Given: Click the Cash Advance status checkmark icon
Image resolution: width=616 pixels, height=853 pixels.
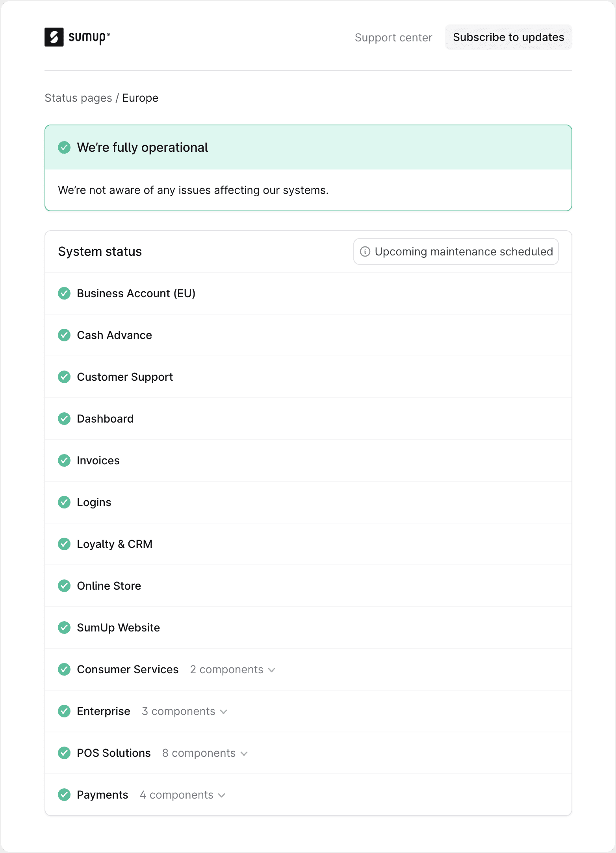Looking at the screenshot, I should (x=64, y=335).
